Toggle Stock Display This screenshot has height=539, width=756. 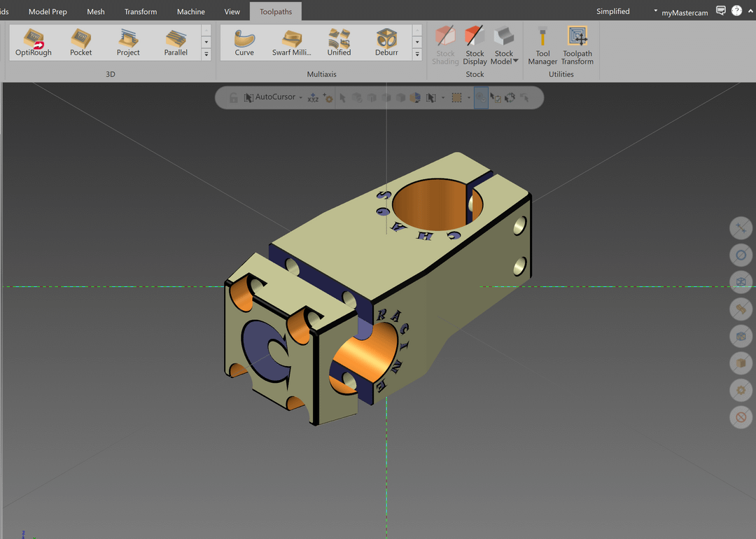tap(475, 45)
